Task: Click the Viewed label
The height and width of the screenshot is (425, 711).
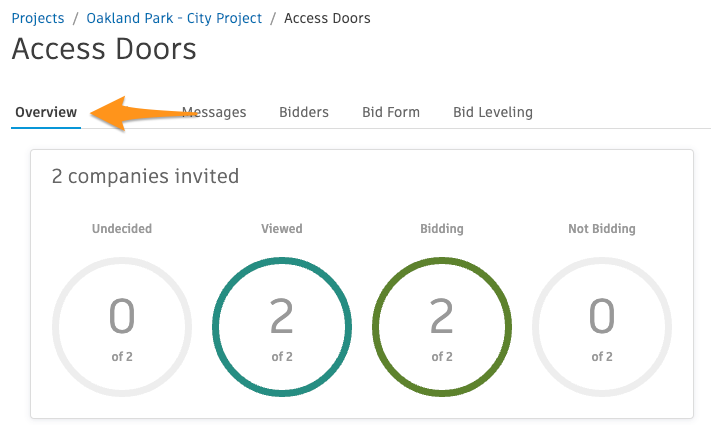Action: click(x=282, y=229)
